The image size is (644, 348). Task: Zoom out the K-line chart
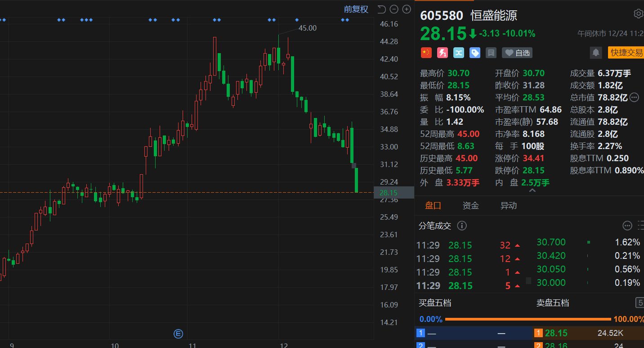[x=394, y=9]
